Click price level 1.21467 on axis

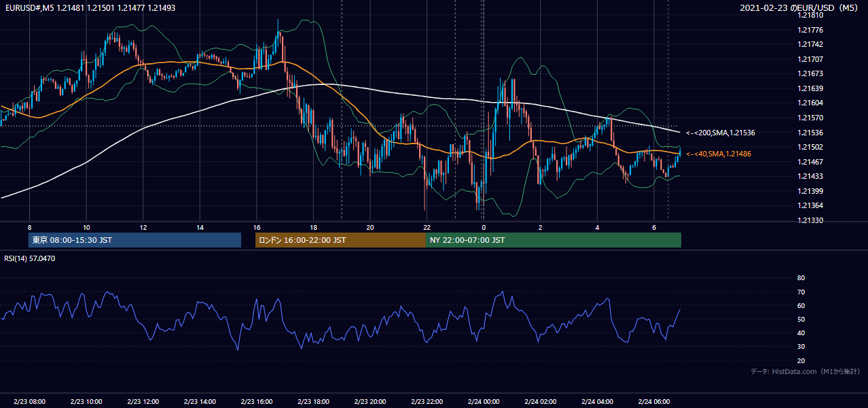click(x=810, y=162)
